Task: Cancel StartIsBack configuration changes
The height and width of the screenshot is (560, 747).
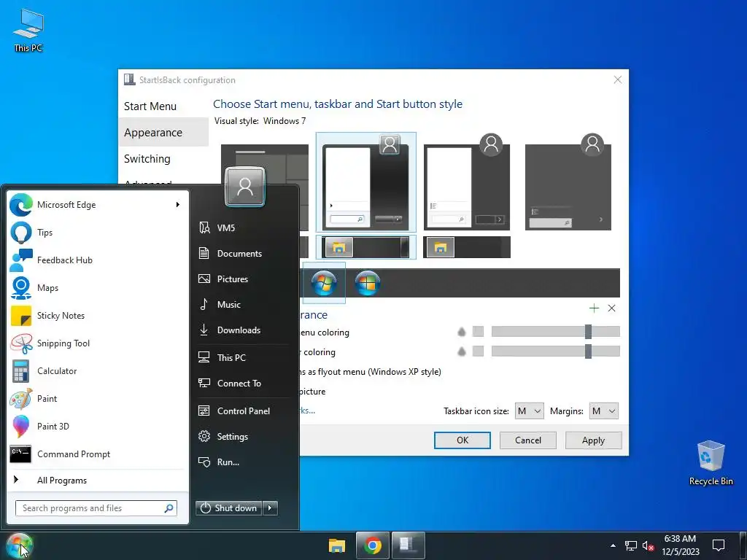Action: point(528,440)
